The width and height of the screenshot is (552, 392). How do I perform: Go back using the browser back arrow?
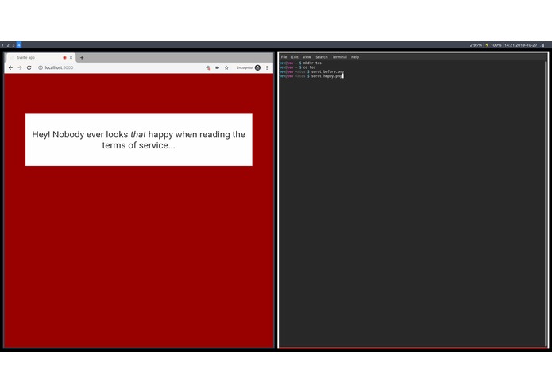[10, 68]
